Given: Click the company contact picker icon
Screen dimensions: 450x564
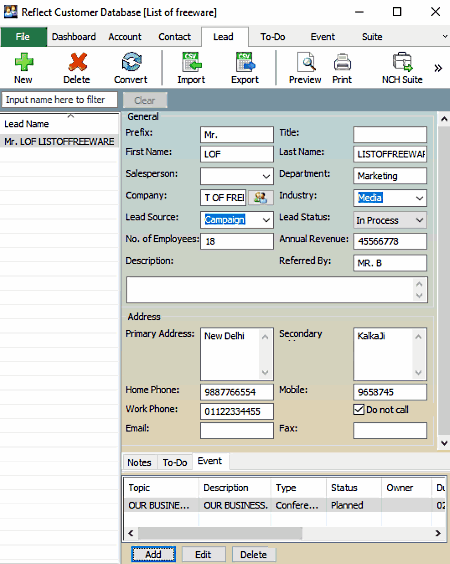Looking at the screenshot, I should point(261,197).
